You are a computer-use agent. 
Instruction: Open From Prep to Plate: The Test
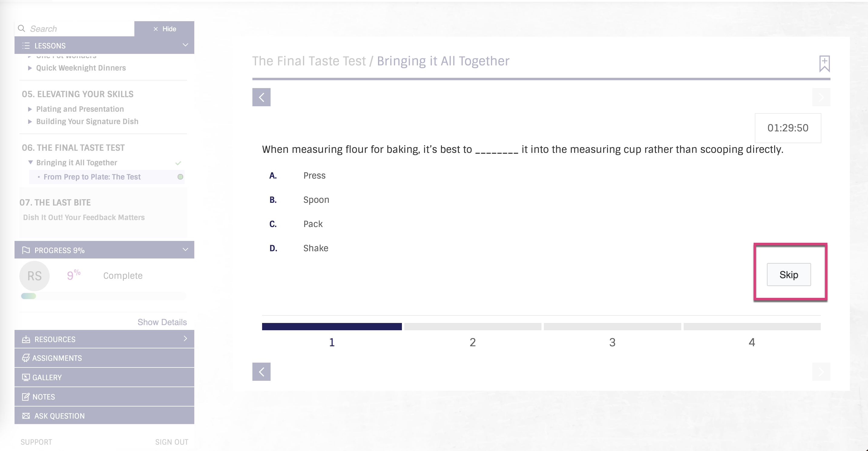tap(92, 177)
